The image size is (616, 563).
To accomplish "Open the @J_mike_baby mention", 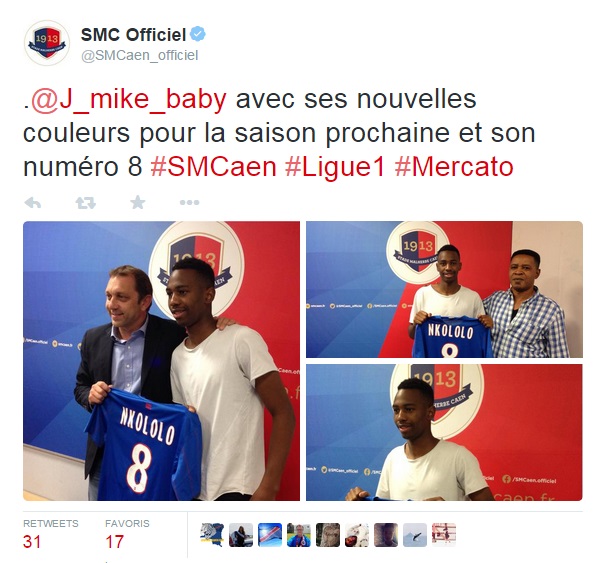I will click(128, 99).
